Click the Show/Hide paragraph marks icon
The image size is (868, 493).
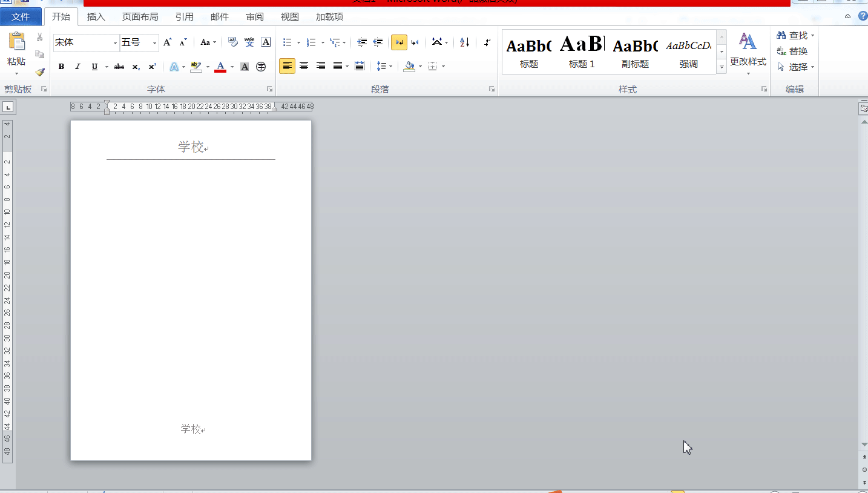click(487, 42)
